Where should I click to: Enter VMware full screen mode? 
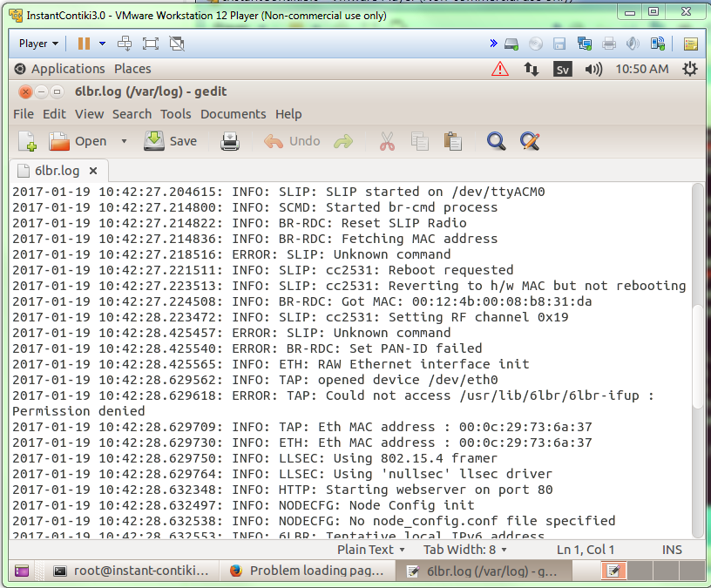pyautogui.click(x=151, y=44)
